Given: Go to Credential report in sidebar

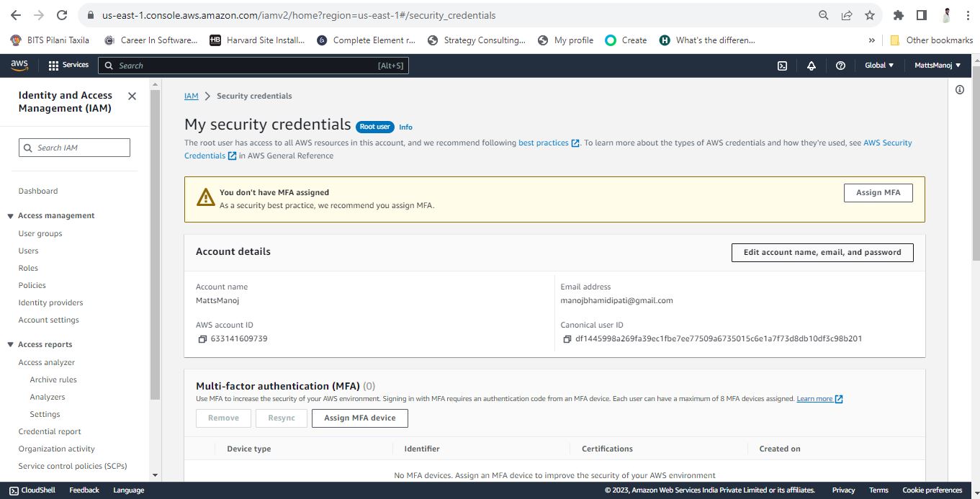Looking at the screenshot, I should click(50, 431).
